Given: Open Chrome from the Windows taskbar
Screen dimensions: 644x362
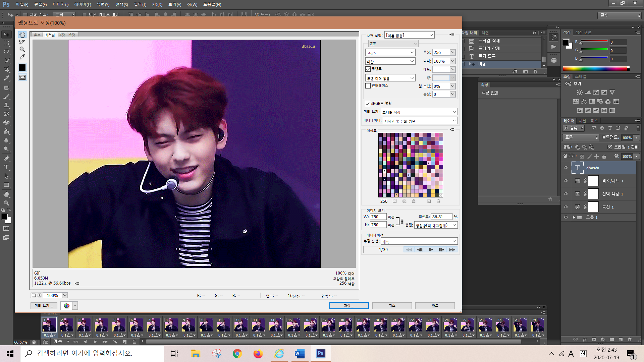Looking at the screenshot, I should pos(237,354).
